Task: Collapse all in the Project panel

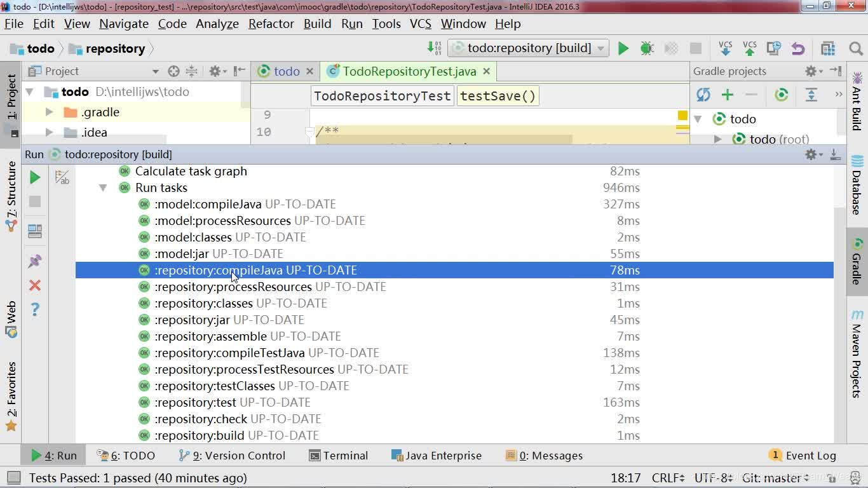Action: (191, 71)
